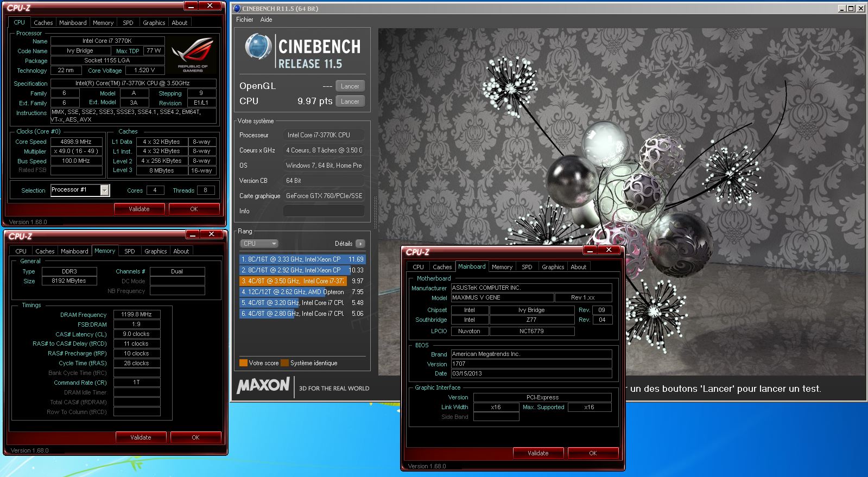
Task: Click the Multiplier x 49.0 value field
Action: pyautogui.click(x=77, y=151)
